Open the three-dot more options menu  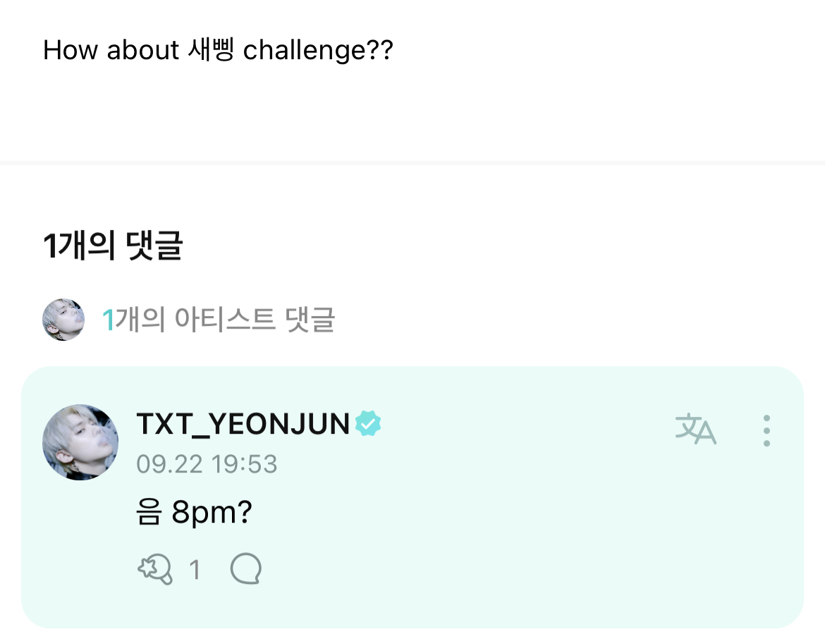pos(766,430)
